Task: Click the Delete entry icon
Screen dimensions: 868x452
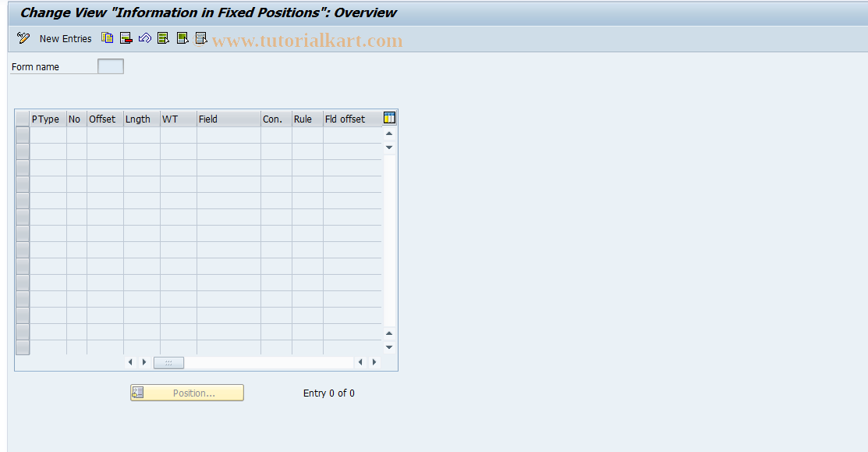Action: point(126,37)
